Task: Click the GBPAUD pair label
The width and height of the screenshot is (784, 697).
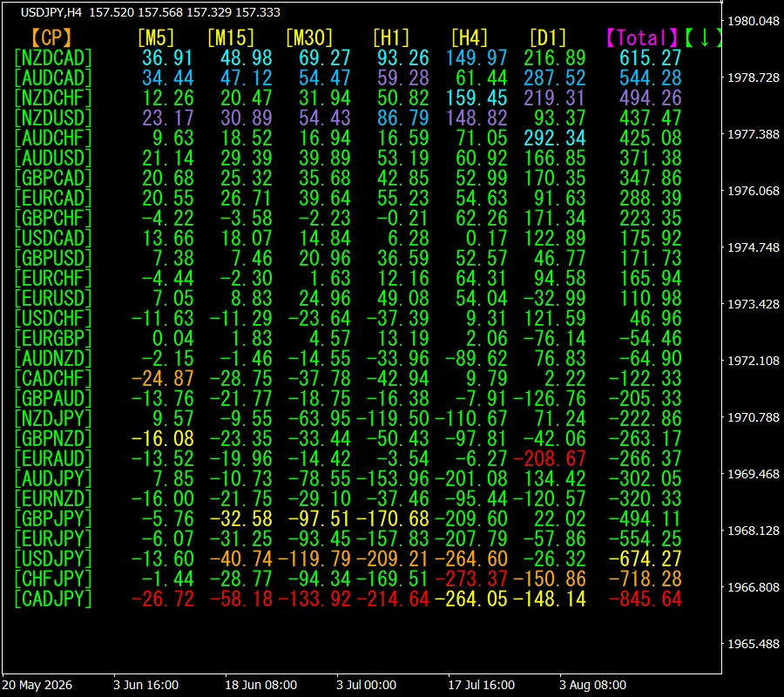Action: [x=53, y=398]
